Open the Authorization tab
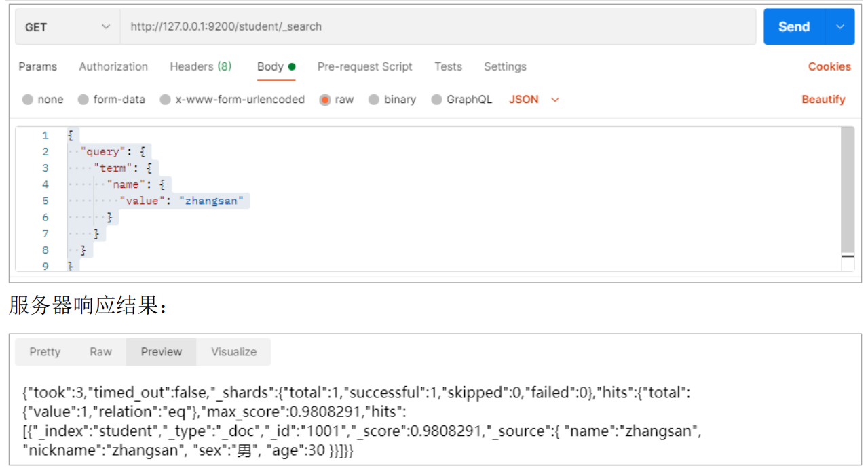This screenshot has width=868, height=470. click(x=113, y=66)
